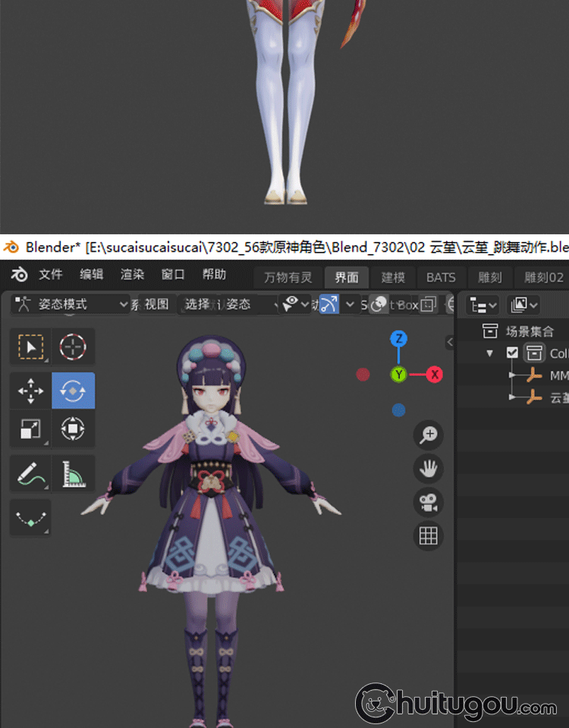Click the negative Z axis blue dot
The image size is (569, 728).
point(398,410)
